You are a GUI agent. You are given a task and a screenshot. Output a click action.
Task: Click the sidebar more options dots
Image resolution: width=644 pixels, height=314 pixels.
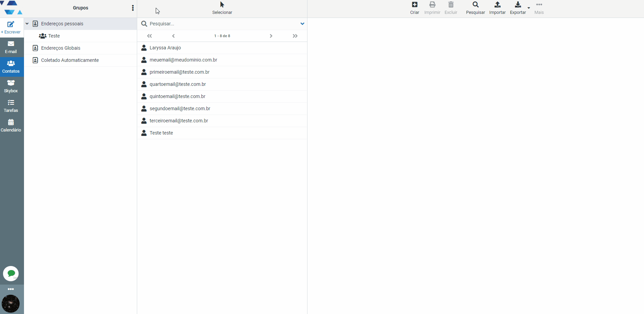(11, 289)
